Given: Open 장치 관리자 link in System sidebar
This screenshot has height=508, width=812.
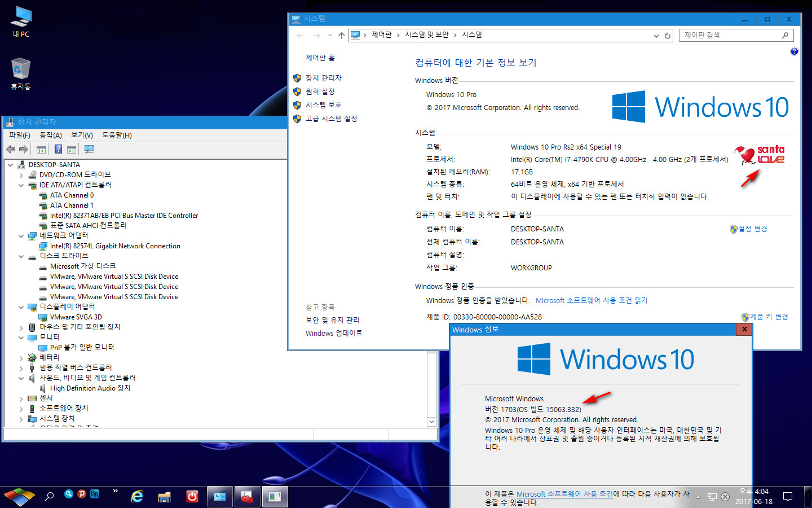Looking at the screenshot, I should [x=324, y=78].
